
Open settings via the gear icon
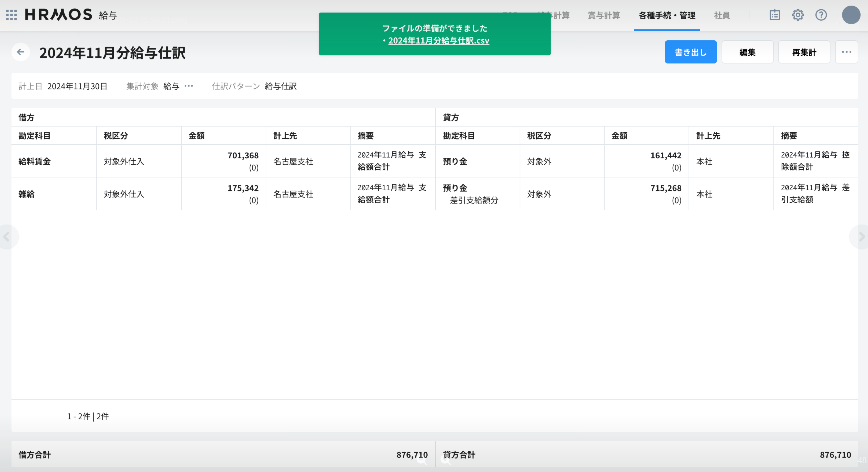click(x=798, y=15)
